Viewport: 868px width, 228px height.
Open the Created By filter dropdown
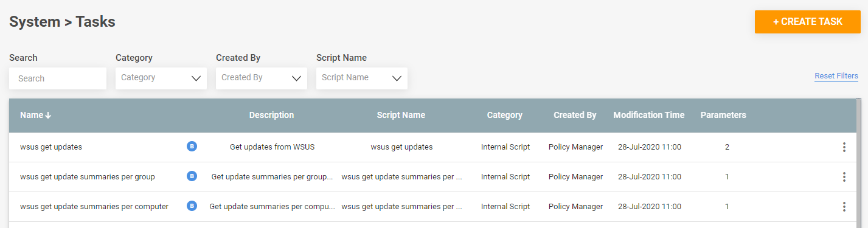262,78
